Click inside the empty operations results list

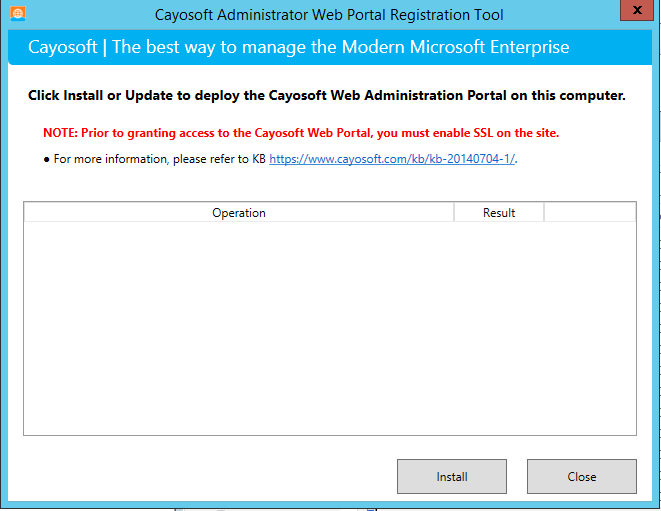tap(330, 328)
